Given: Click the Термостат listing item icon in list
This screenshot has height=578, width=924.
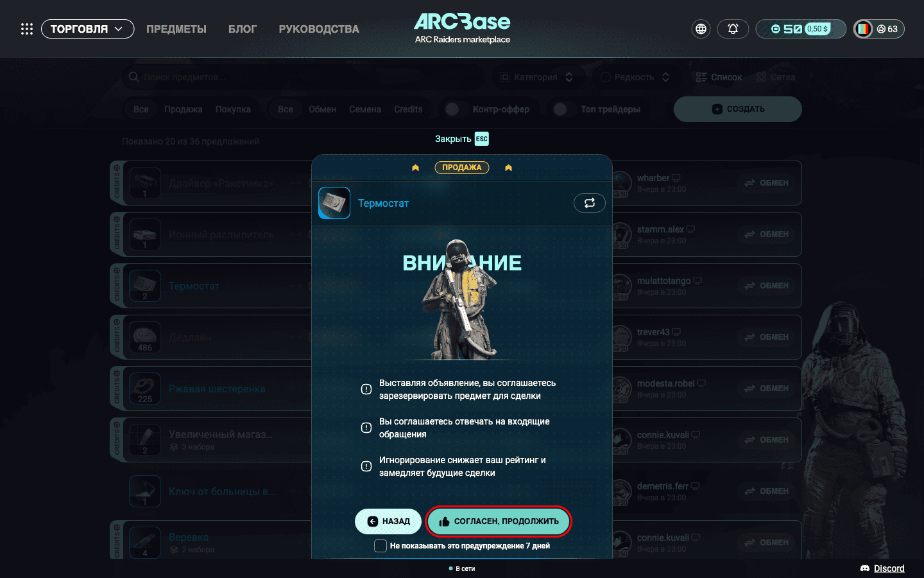Looking at the screenshot, I should 145,286.
